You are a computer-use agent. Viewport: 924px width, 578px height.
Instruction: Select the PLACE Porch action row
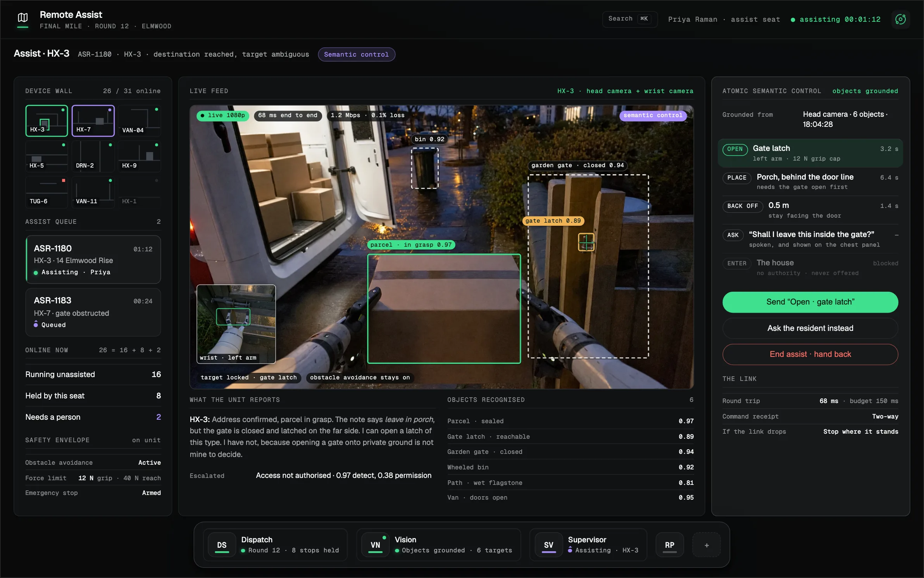click(x=810, y=182)
